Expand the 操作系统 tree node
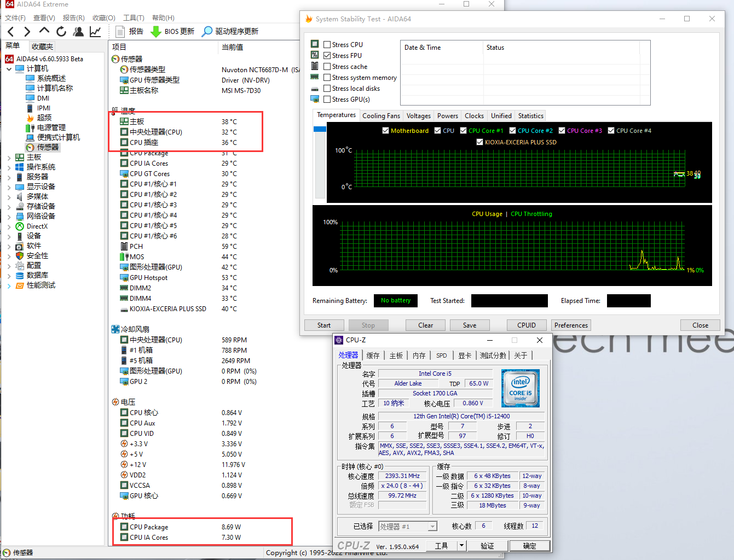Image resolution: width=734 pixels, height=560 pixels. click(9, 167)
